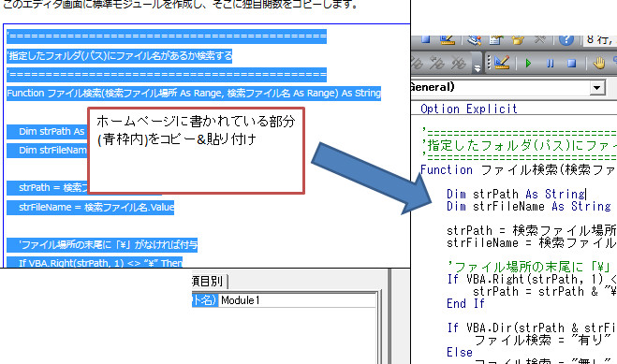This screenshot has width=617, height=364.
Task: Select the highlighted name property label
Action: [x=205, y=300]
